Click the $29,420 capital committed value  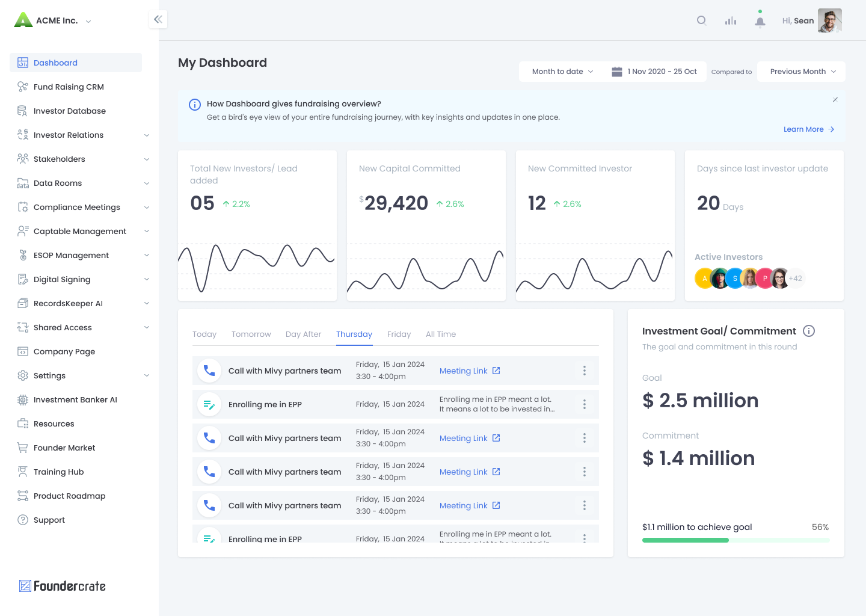[394, 203]
